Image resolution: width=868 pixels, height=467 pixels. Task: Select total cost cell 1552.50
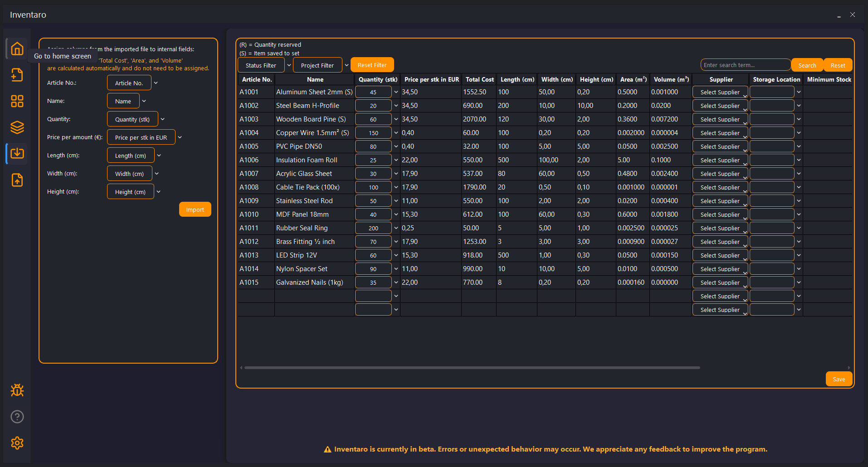tap(479, 92)
